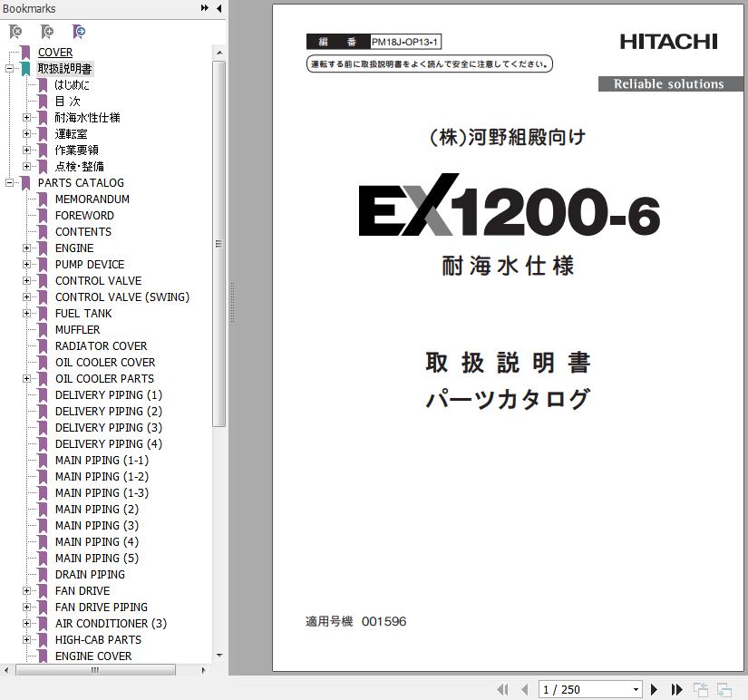
Task: Open the MEMORANDUM bookmark
Action: coord(92,199)
